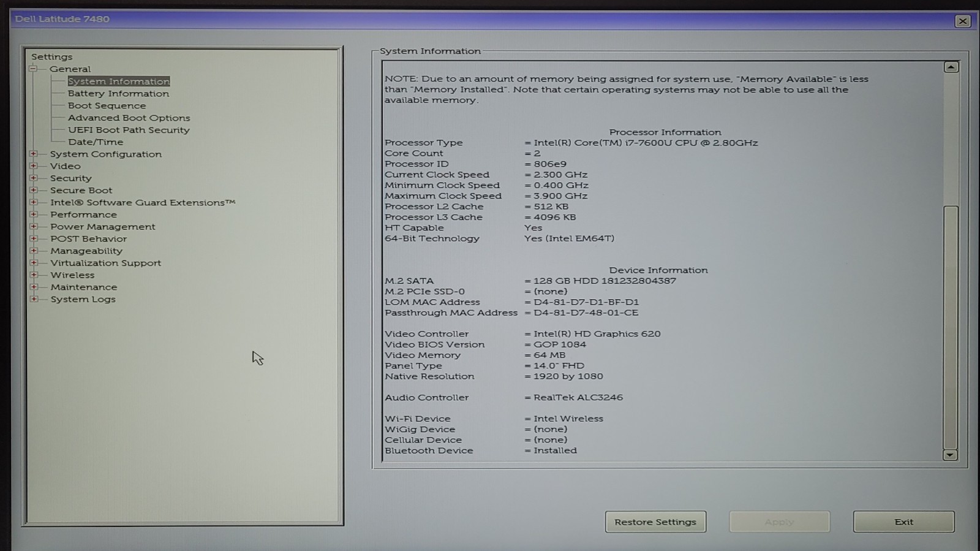Click the 64-Bit Technology value
Image resolution: width=980 pixels, height=551 pixels.
pyautogui.click(x=569, y=238)
